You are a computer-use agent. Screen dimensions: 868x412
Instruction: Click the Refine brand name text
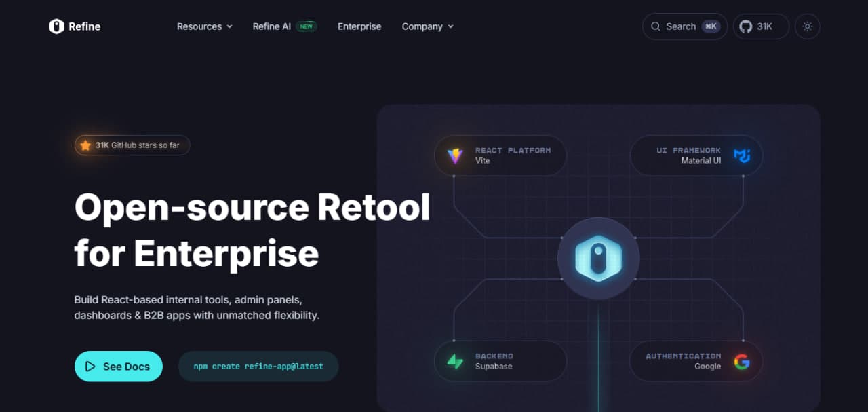point(84,26)
